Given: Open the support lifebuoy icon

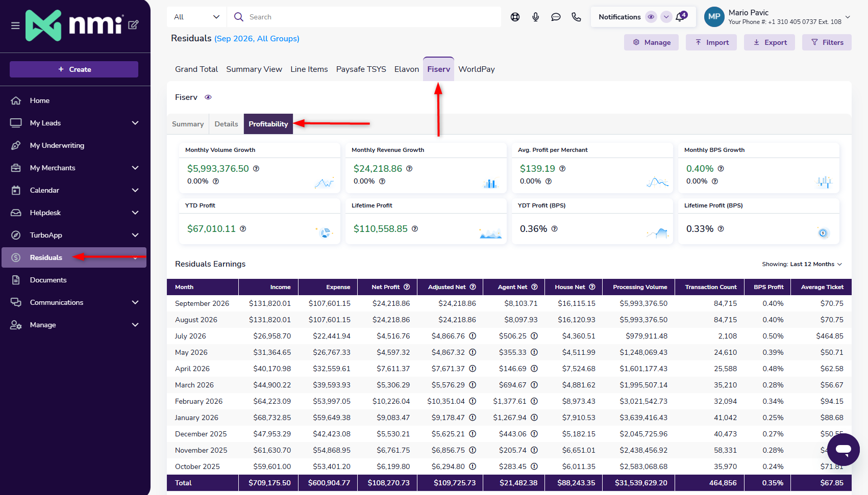Looking at the screenshot, I should (515, 17).
